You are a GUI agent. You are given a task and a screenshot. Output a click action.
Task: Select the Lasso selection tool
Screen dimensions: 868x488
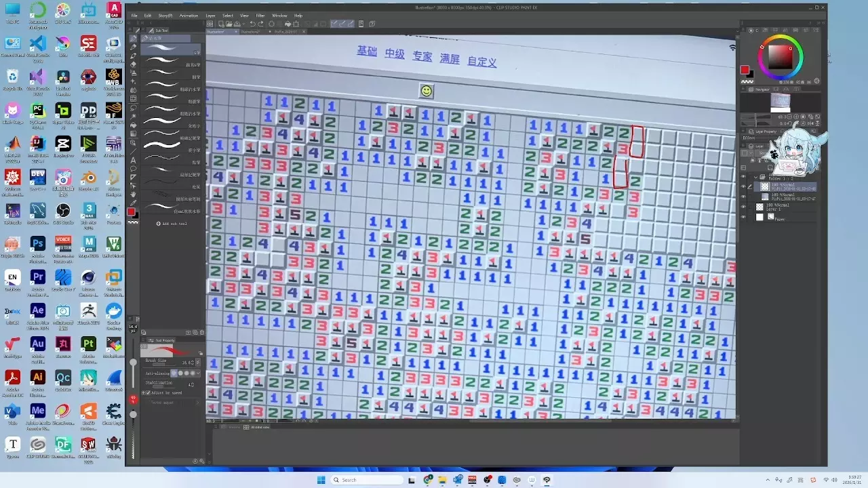[133, 108]
